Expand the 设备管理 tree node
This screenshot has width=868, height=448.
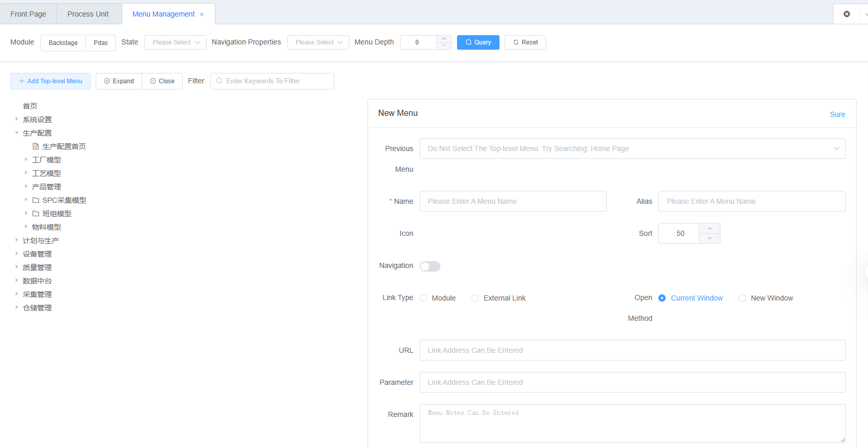pyautogui.click(x=17, y=253)
